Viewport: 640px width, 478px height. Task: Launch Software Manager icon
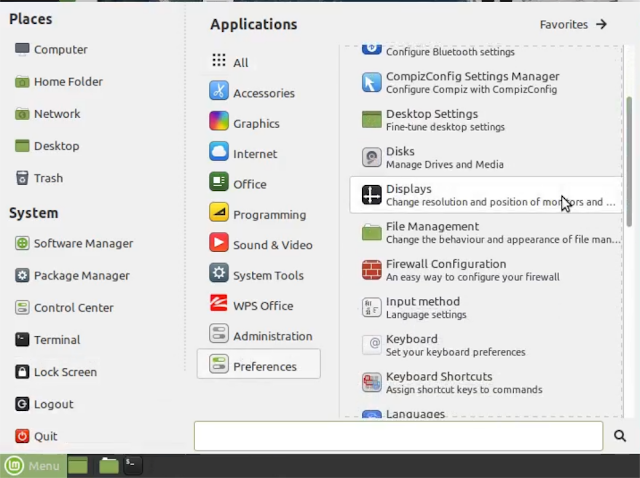22,243
